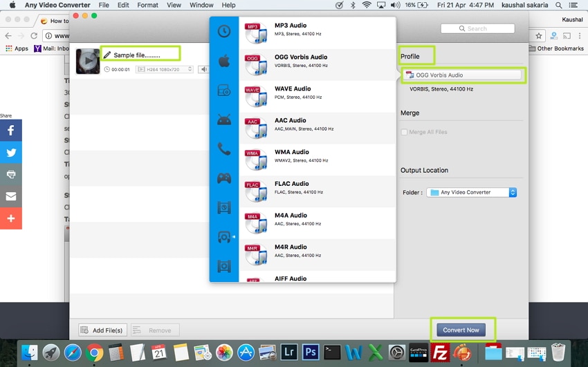
Task: Choose M4R Audio format
Action: click(x=318, y=254)
